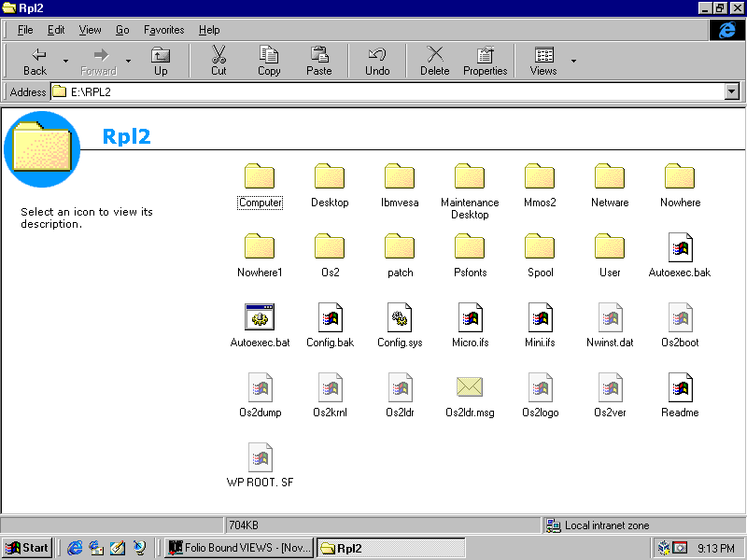Select the Maintenance Desktop folder

point(470,192)
